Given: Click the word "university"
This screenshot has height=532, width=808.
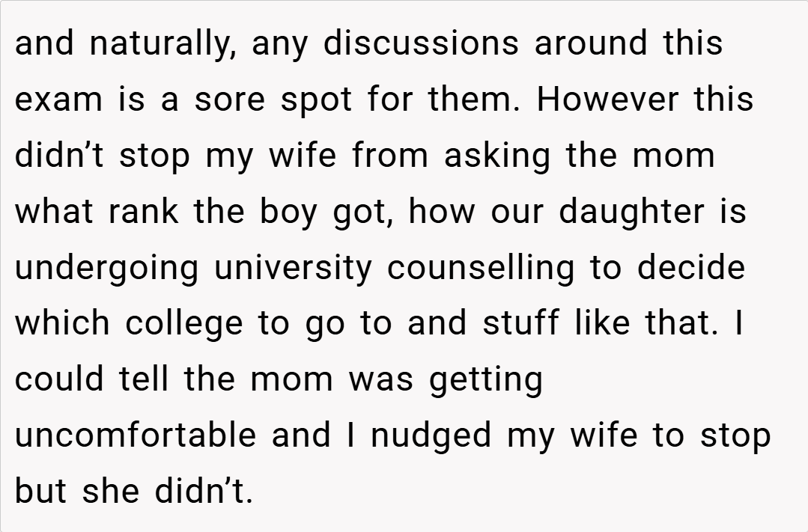Looking at the screenshot, I should click(x=293, y=269).
